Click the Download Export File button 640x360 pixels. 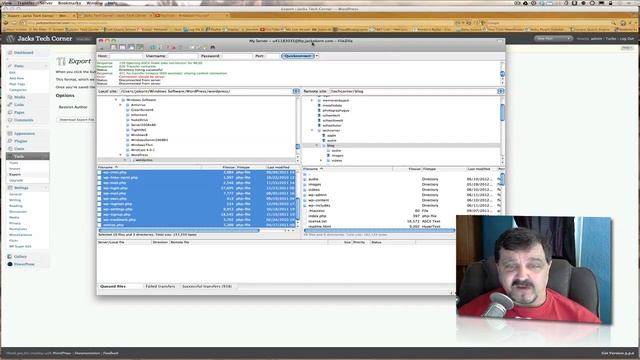pos(77,120)
